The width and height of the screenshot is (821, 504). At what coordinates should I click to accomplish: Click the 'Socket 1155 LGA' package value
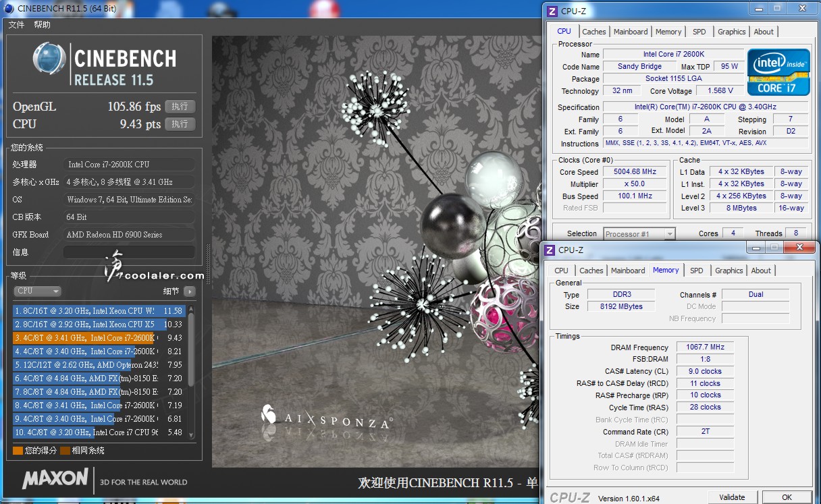point(673,78)
